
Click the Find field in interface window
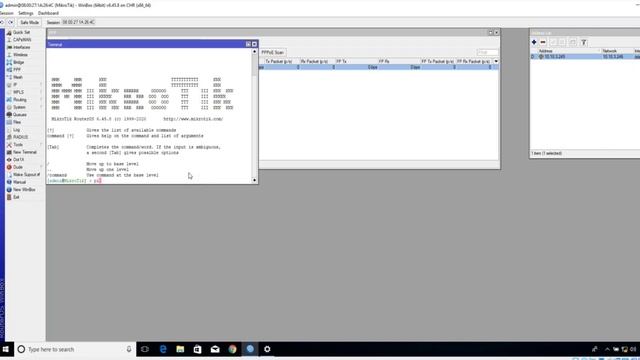point(487,52)
